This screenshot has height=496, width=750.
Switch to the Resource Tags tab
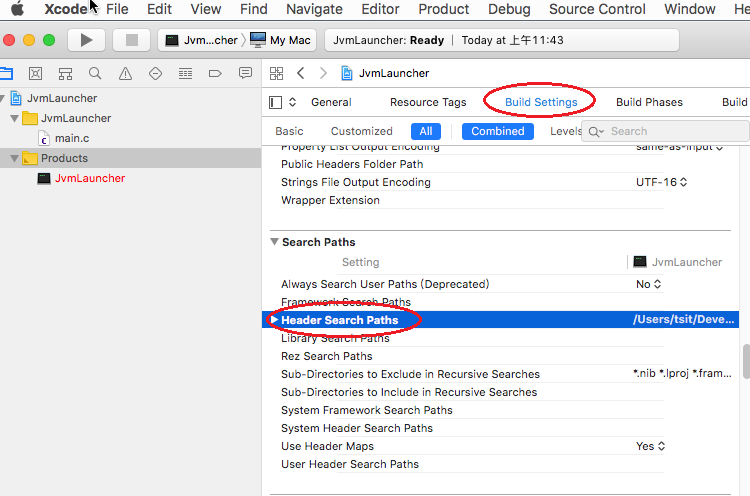click(428, 102)
